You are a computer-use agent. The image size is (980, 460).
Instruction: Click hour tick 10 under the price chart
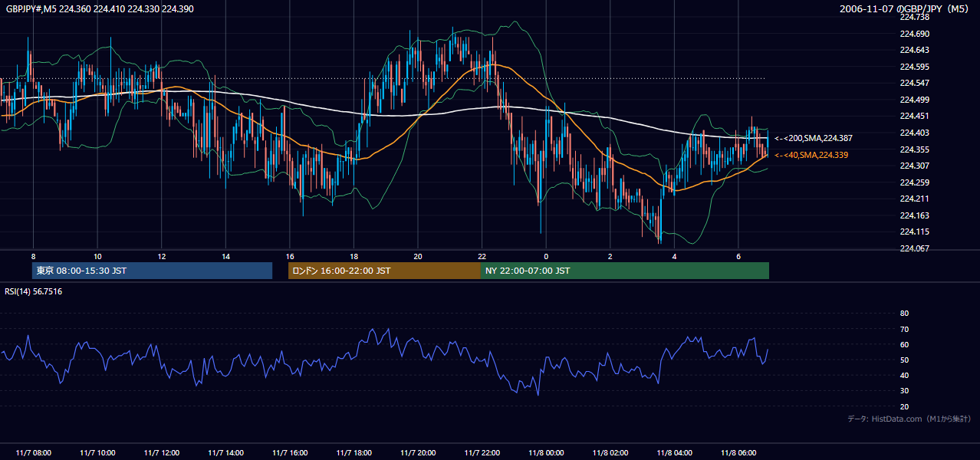[x=97, y=256]
